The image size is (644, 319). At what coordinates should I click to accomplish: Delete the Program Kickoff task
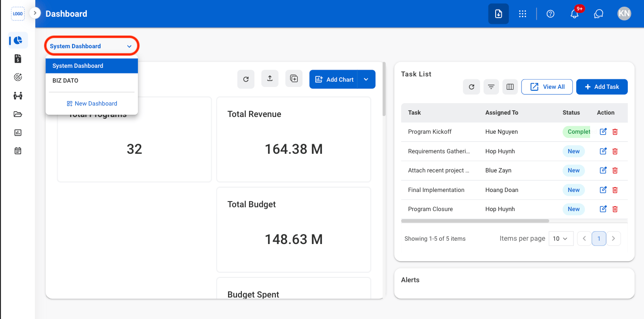615,132
